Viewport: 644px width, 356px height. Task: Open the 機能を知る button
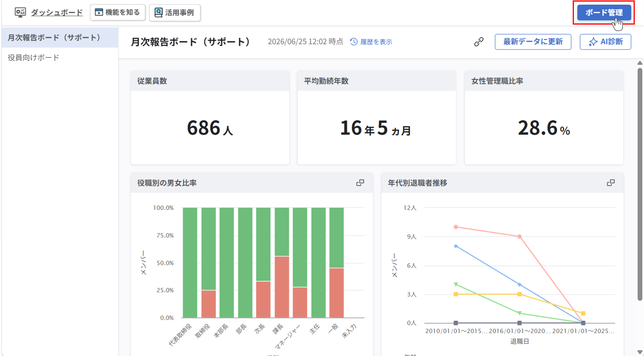click(x=118, y=12)
